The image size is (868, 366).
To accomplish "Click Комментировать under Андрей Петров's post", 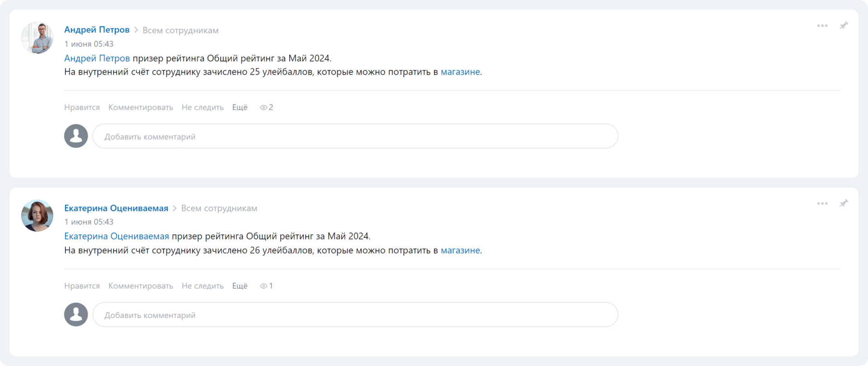I will click(141, 108).
